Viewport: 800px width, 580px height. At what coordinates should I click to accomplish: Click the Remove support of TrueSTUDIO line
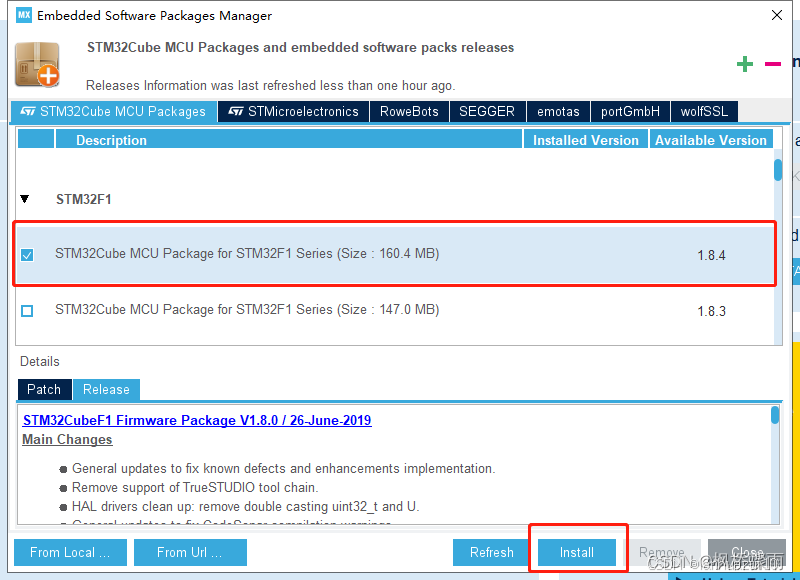pyautogui.click(x=195, y=488)
